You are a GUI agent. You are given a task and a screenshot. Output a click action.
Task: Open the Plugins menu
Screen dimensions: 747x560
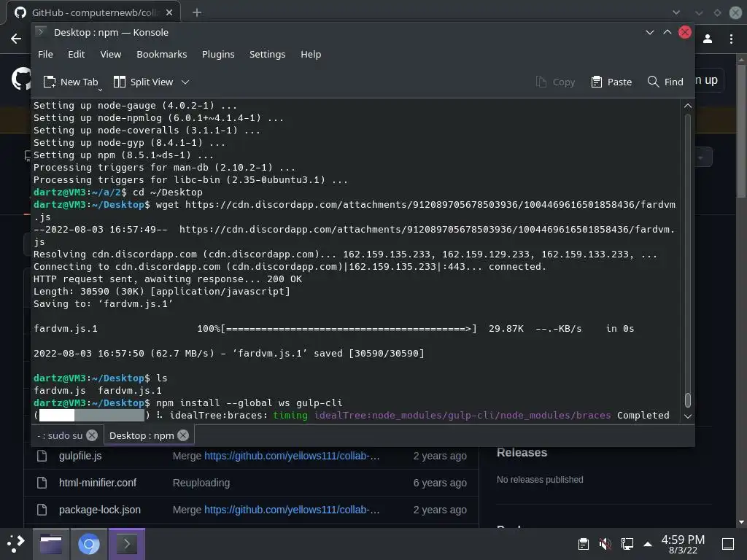[x=218, y=54]
